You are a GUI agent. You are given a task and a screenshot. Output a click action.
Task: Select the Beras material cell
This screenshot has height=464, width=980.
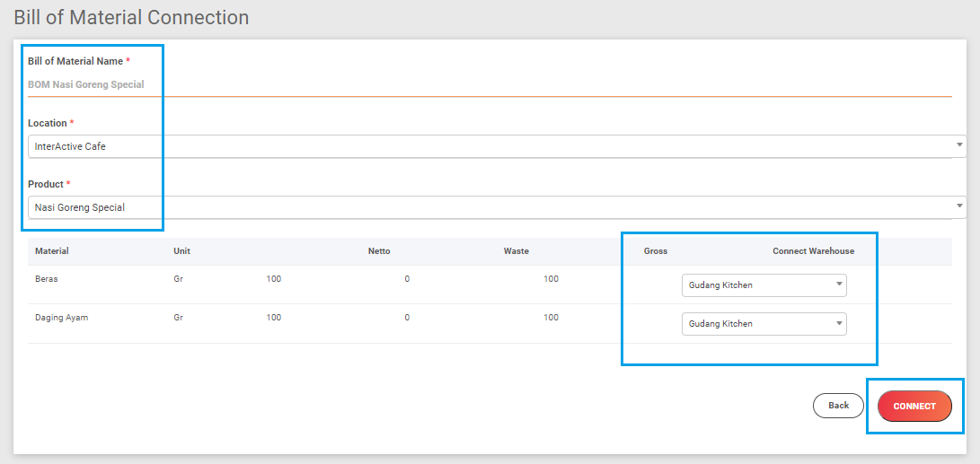(47, 279)
